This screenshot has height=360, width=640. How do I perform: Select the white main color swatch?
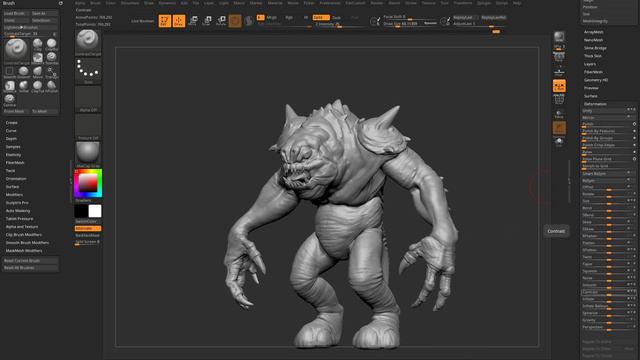[95, 211]
